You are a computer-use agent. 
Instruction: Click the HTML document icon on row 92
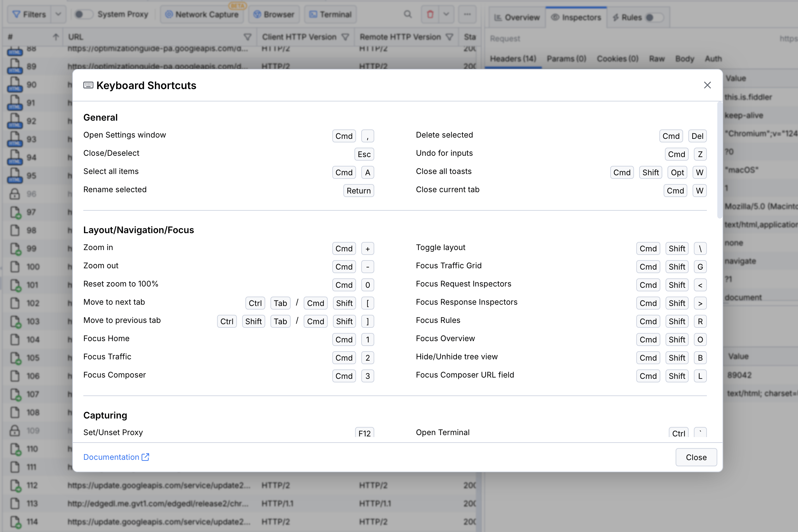point(15,121)
